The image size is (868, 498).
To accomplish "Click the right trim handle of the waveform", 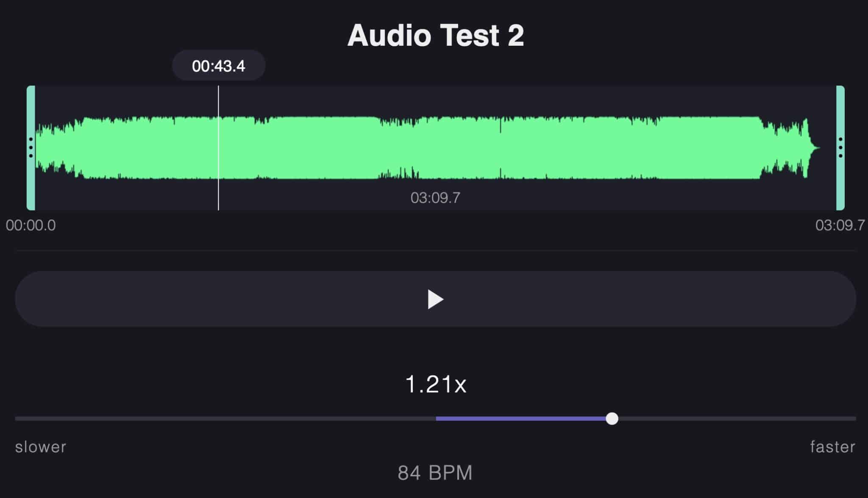I will click(x=840, y=148).
